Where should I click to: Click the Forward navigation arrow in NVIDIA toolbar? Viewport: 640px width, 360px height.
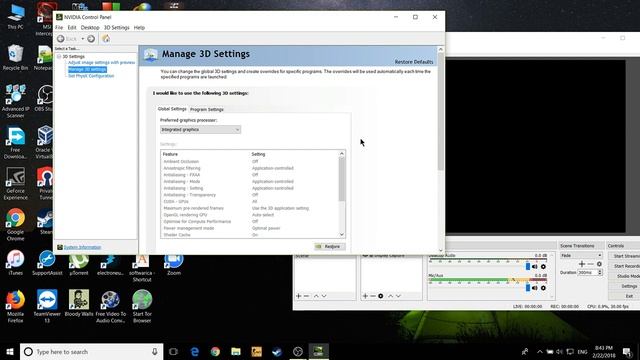pyautogui.click(x=91, y=39)
